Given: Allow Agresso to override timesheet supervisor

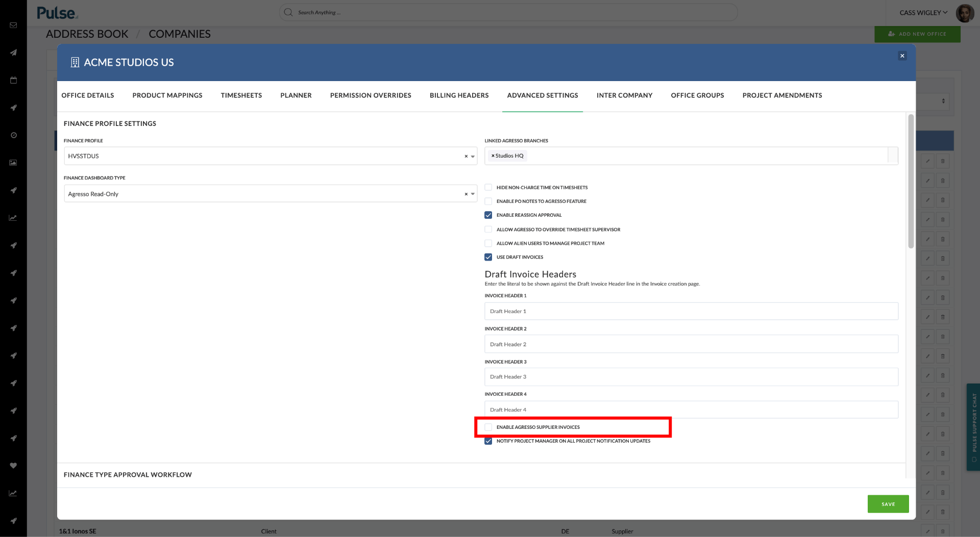Looking at the screenshot, I should pyautogui.click(x=488, y=229).
